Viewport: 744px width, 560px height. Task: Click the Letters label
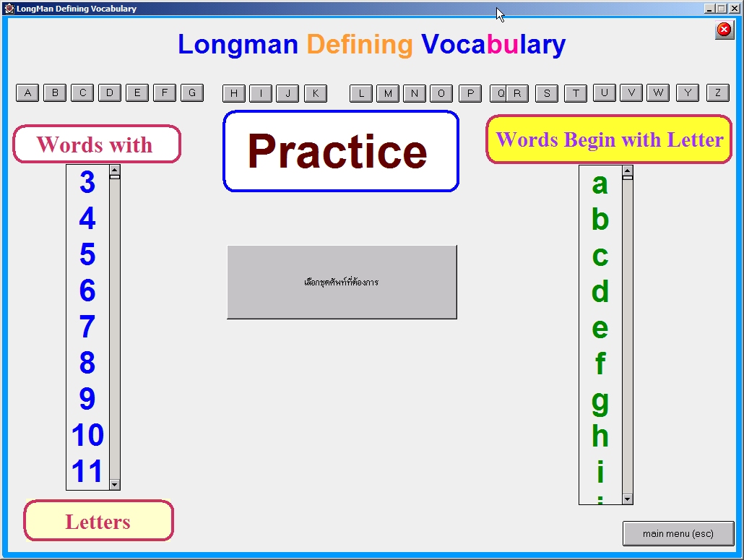(x=98, y=520)
